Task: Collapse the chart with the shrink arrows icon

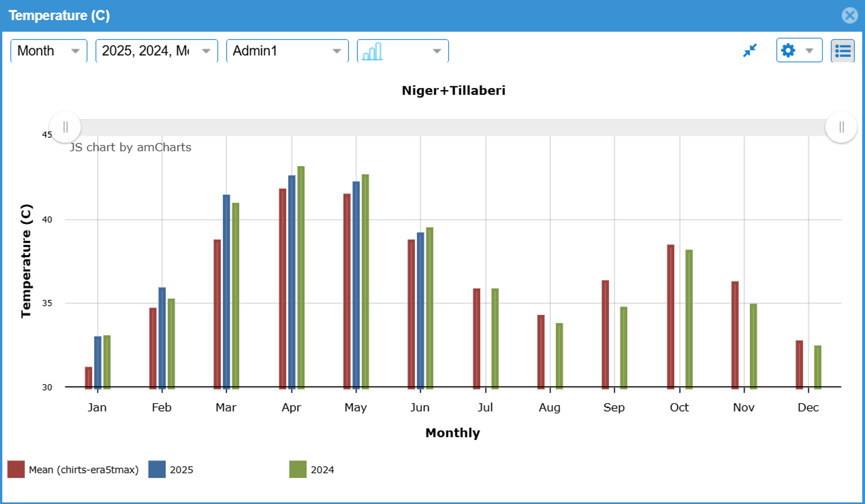Action: point(751,50)
